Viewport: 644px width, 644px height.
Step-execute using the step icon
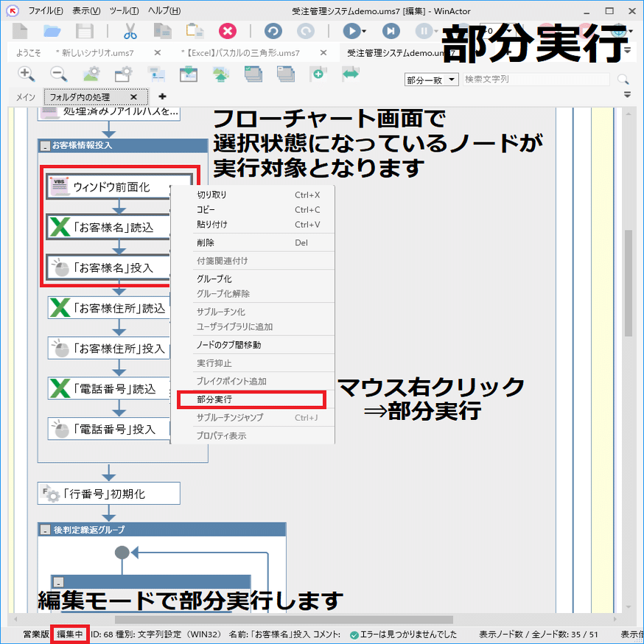pos(390,31)
